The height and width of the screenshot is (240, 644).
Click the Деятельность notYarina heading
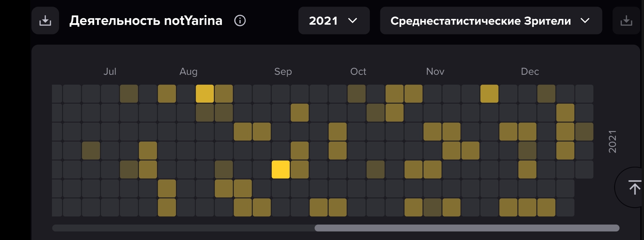pos(146,20)
